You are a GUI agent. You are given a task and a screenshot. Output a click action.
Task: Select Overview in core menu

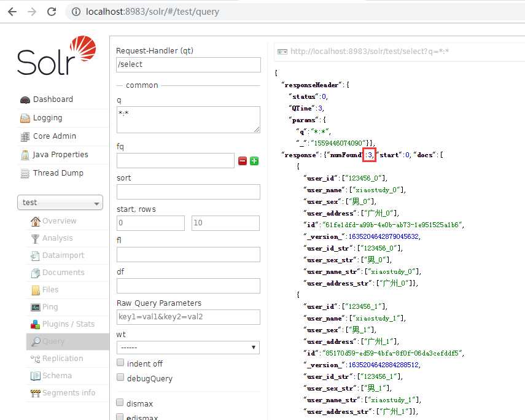(60, 221)
